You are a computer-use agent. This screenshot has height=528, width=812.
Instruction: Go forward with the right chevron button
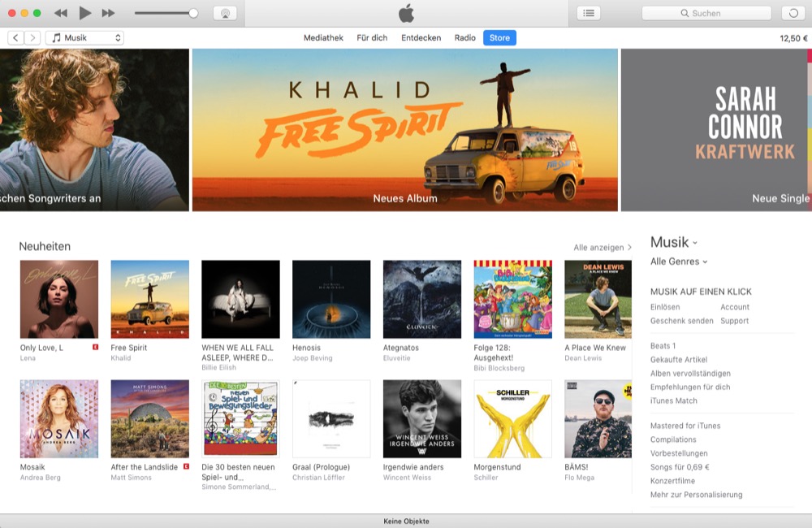click(x=32, y=37)
